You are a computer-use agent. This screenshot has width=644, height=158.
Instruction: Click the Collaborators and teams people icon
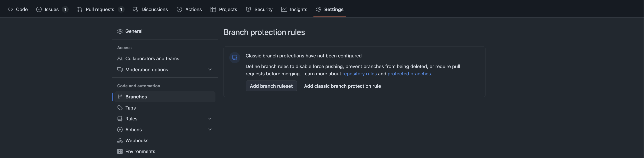pyautogui.click(x=120, y=59)
